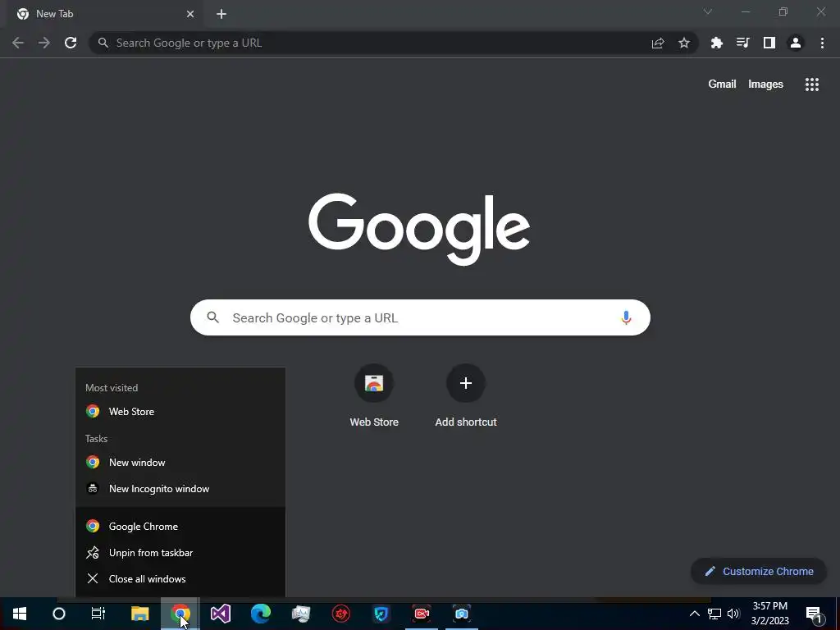
Task: Select Close all windows
Action: coord(180,578)
